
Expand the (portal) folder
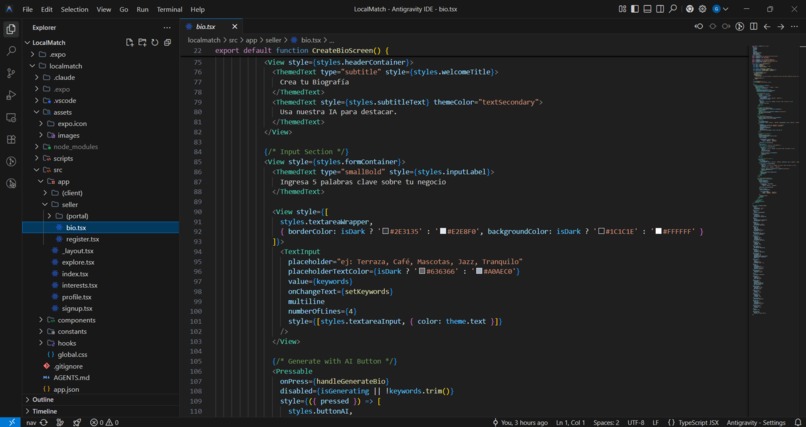point(101,216)
